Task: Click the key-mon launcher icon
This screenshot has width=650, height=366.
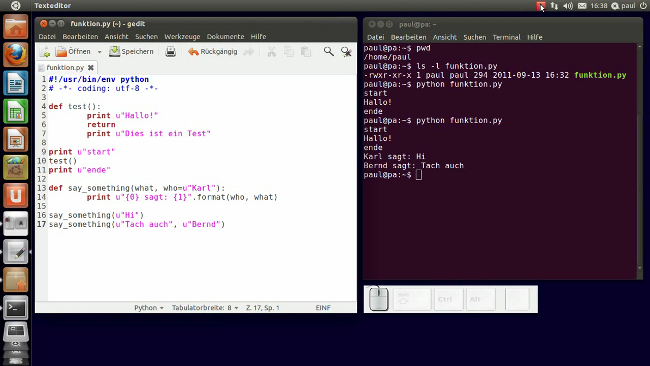Action: coord(16,224)
